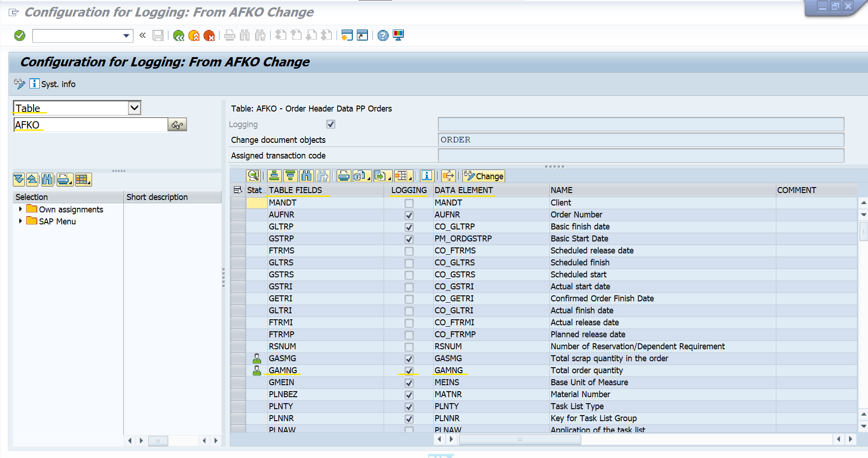This screenshot has height=458, width=868.
Task: Click the AFKO table name input field
Action: [90, 125]
